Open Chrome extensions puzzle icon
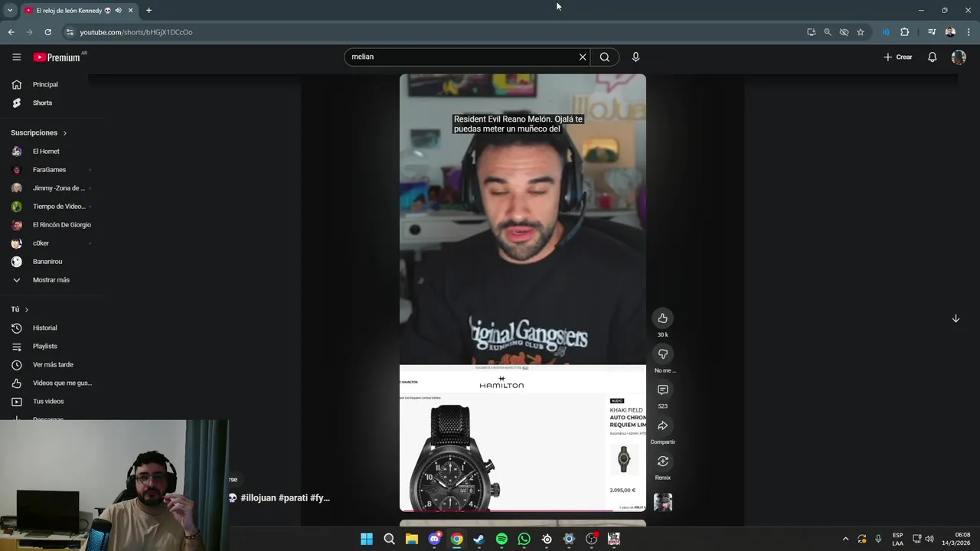980x551 pixels. pyautogui.click(x=904, y=32)
